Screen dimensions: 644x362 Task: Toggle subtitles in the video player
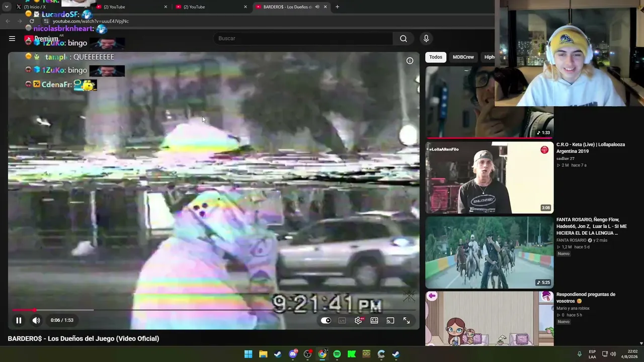[x=342, y=320]
